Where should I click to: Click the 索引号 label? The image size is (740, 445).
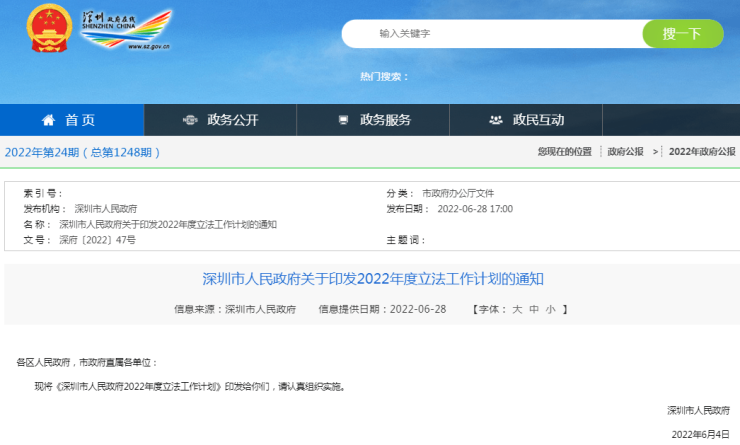tap(42, 193)
